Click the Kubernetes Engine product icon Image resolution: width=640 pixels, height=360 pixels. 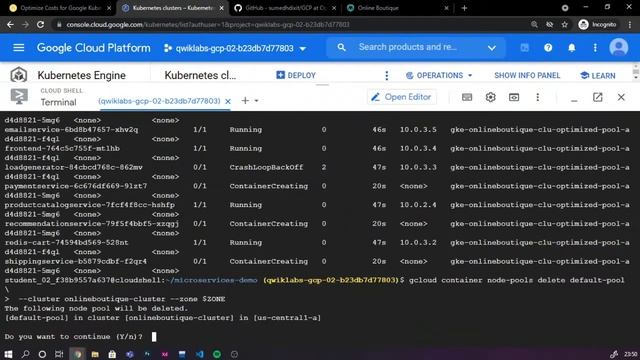point(19,75)
